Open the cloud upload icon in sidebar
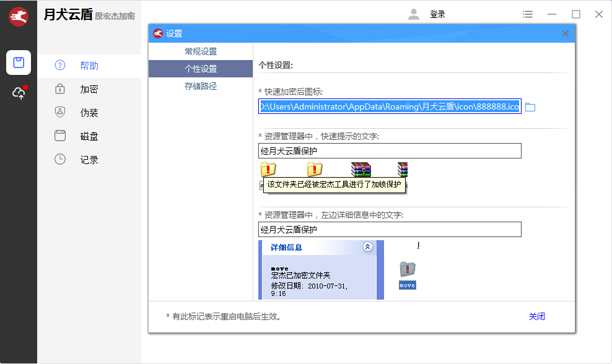The image size is (612, 364). [x=19, y=93]
